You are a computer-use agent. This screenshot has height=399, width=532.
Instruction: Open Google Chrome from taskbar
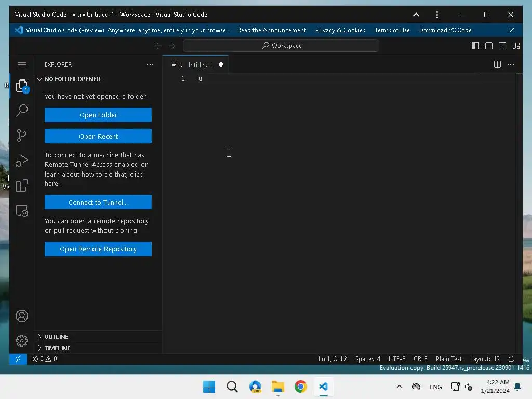pyautogui.click(x=301, y=387)
